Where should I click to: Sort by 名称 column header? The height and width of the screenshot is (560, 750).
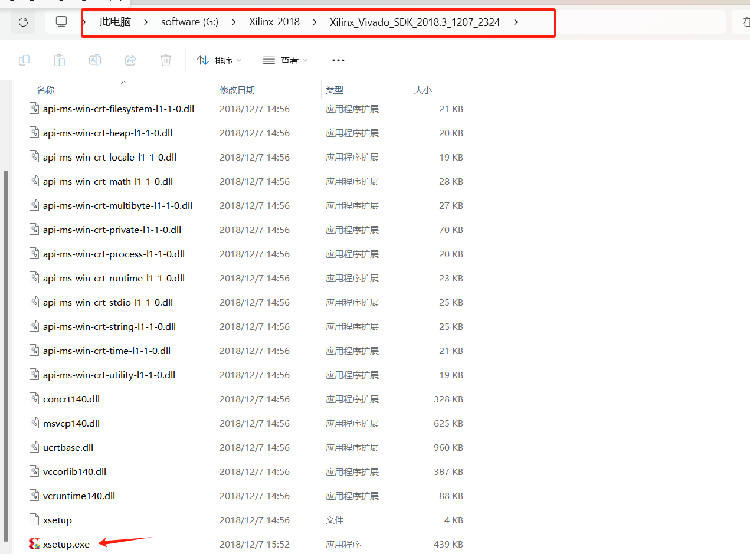(x=45, y=90)
